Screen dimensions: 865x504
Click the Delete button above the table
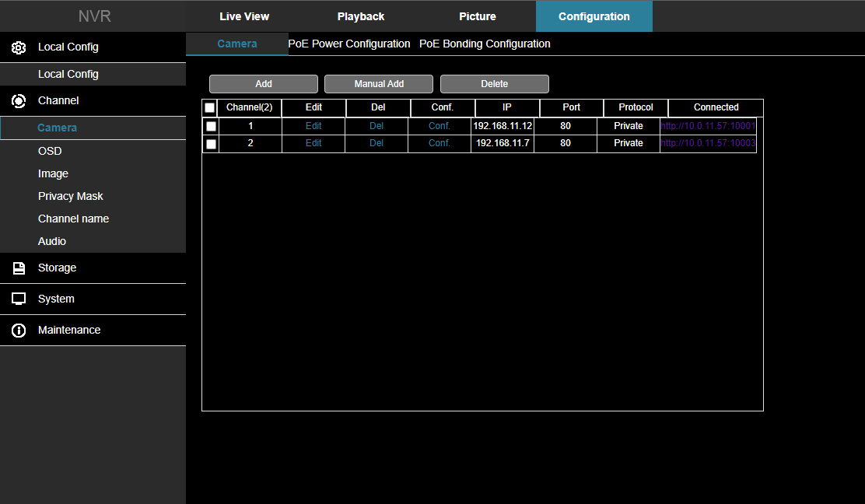(x=494, y=84)
